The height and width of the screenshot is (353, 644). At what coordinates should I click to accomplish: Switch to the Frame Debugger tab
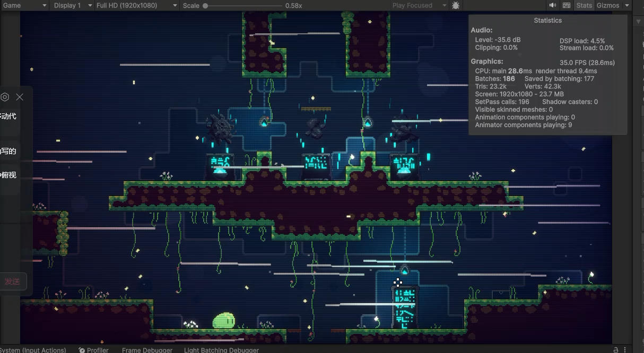coord(147,350)
